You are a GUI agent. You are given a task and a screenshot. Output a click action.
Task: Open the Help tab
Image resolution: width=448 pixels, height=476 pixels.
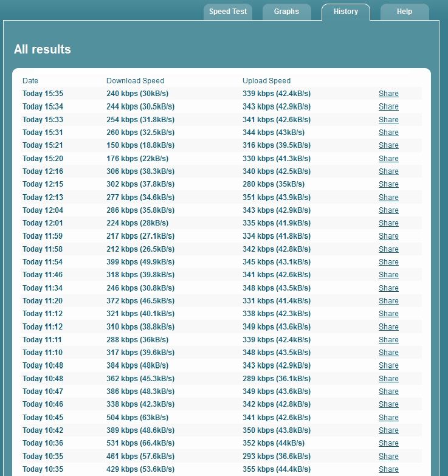click(405, 12)
